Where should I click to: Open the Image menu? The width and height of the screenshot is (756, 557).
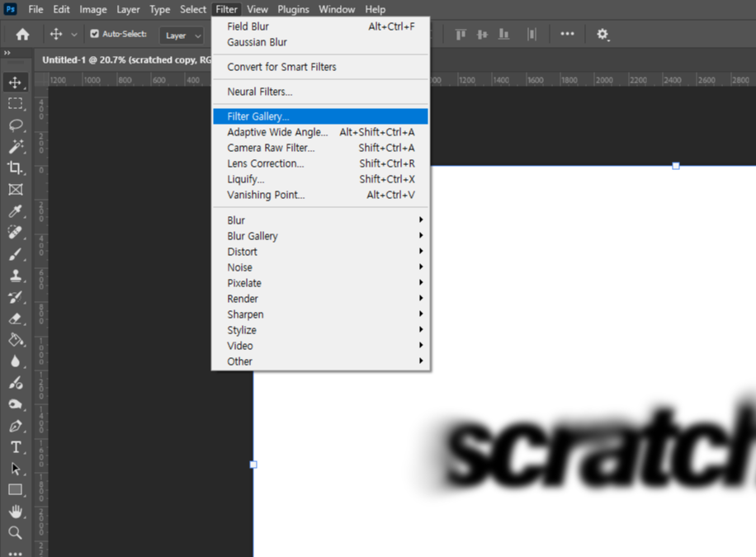pos(93,9)
